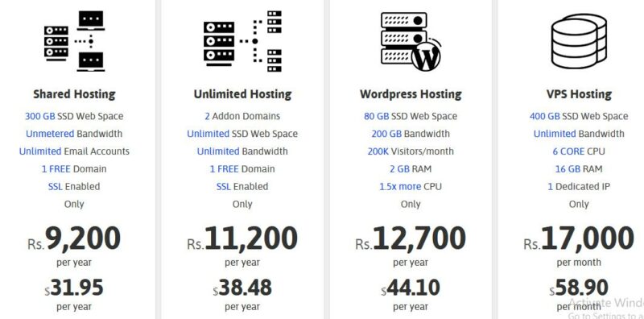The height and width of the screenshot is (319, 644).
Task: Click the Shared Hosting server-and-laptops icon
Action: [74, 41]
